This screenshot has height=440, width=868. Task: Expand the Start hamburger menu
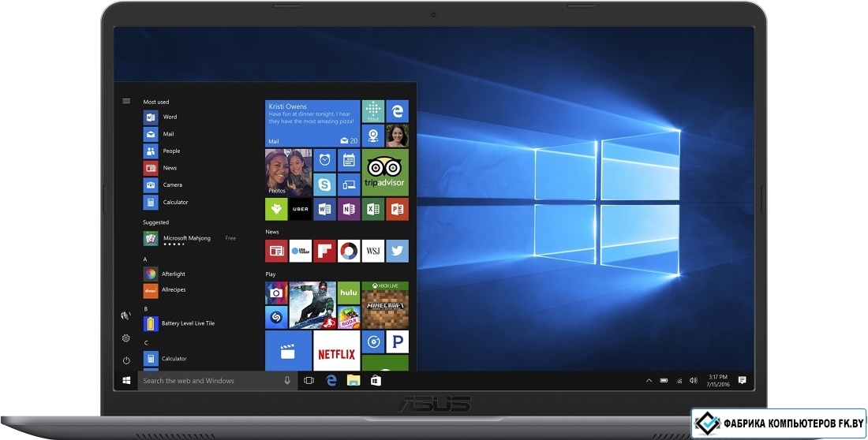[x=126, y=101]
